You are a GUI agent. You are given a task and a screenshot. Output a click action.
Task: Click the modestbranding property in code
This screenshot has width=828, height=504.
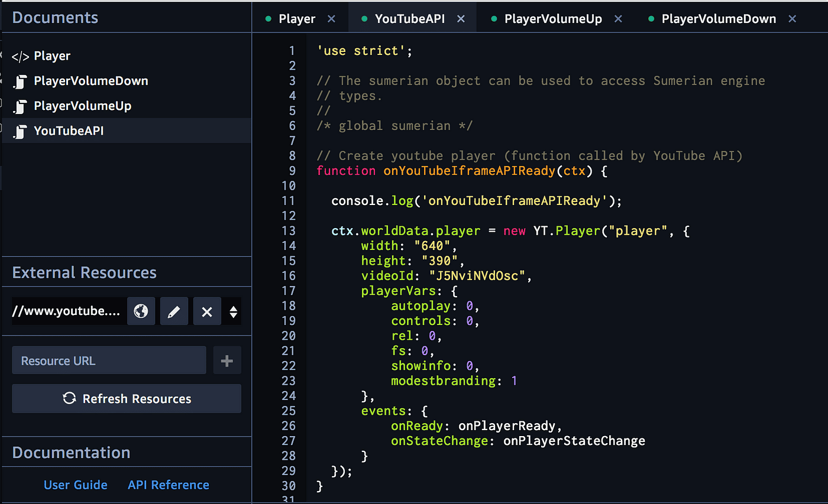pos(444,381)
